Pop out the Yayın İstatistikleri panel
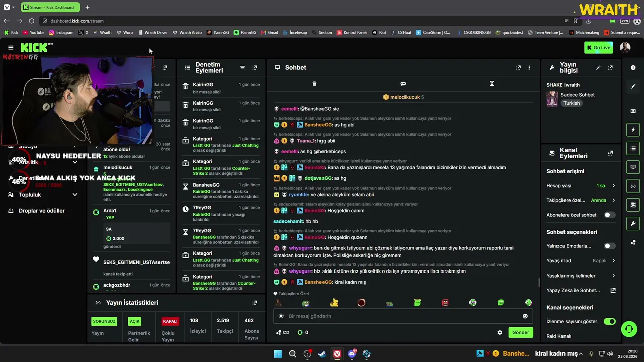 point(255,303)
